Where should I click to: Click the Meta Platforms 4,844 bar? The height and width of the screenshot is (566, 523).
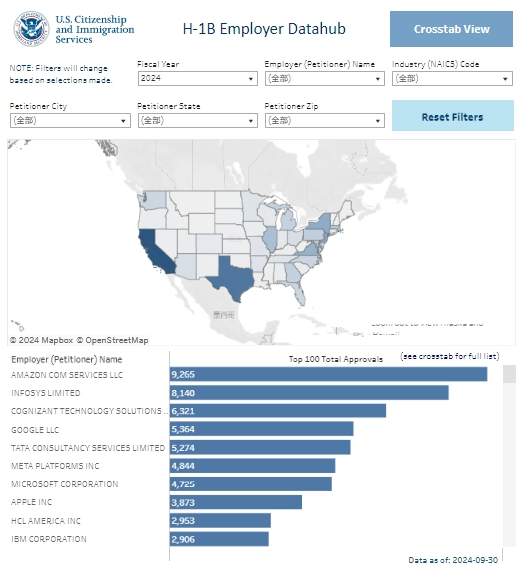point(253,466)
